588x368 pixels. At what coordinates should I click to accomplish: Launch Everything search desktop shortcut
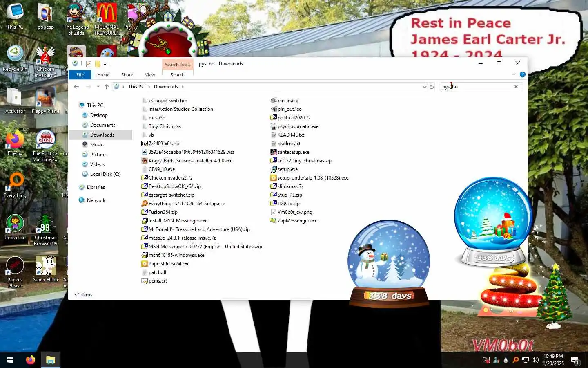(15, 185)
